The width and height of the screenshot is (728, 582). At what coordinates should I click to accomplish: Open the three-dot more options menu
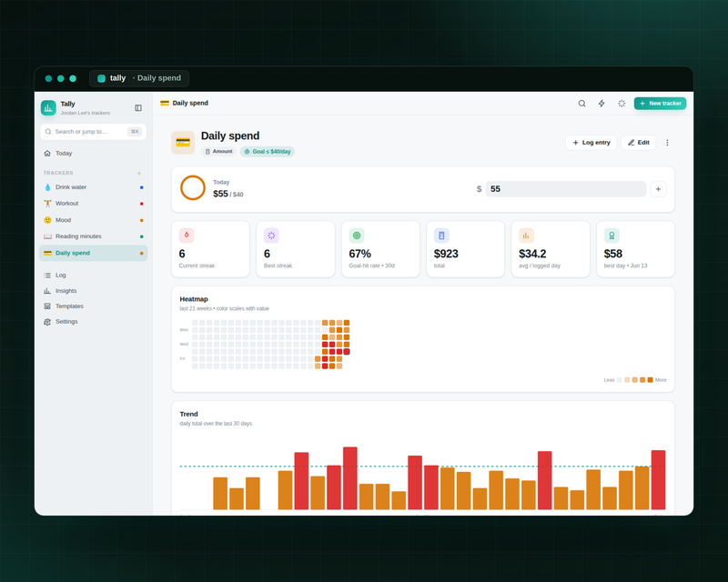tap(667, 143)
